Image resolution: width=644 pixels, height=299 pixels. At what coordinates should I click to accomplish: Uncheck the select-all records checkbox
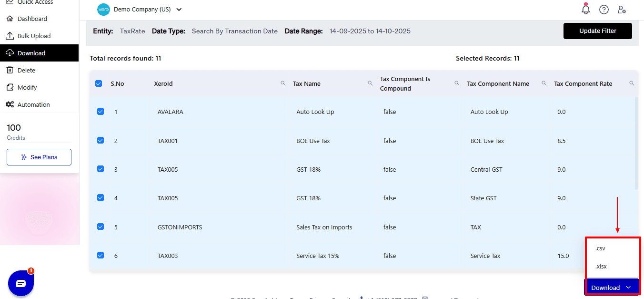[x=99, y=82]
